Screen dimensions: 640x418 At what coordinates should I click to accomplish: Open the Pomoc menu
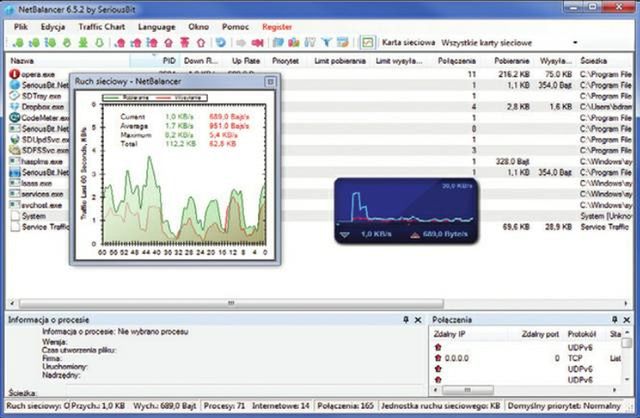[x=236, y=27]
